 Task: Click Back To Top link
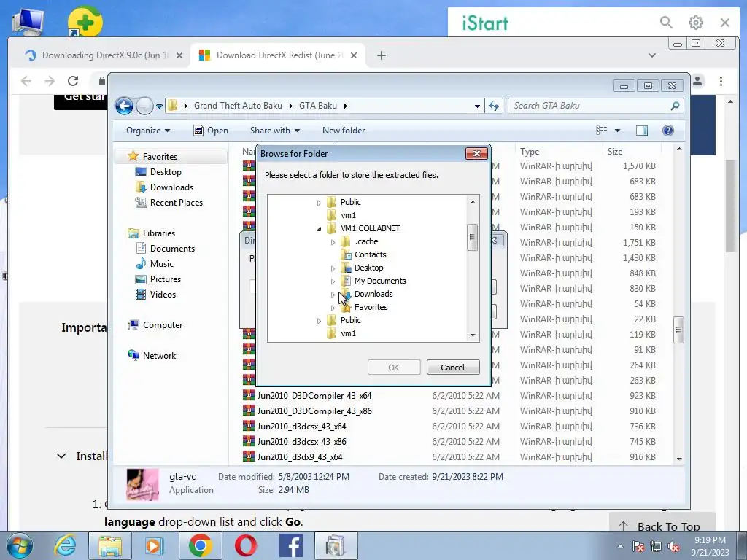pos(661,526)
